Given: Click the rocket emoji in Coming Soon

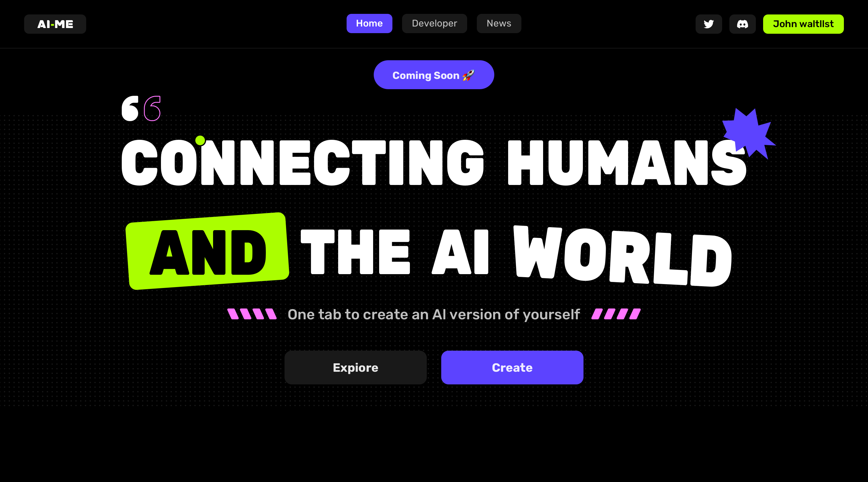Looking at the screenshot, I should 470,75.
